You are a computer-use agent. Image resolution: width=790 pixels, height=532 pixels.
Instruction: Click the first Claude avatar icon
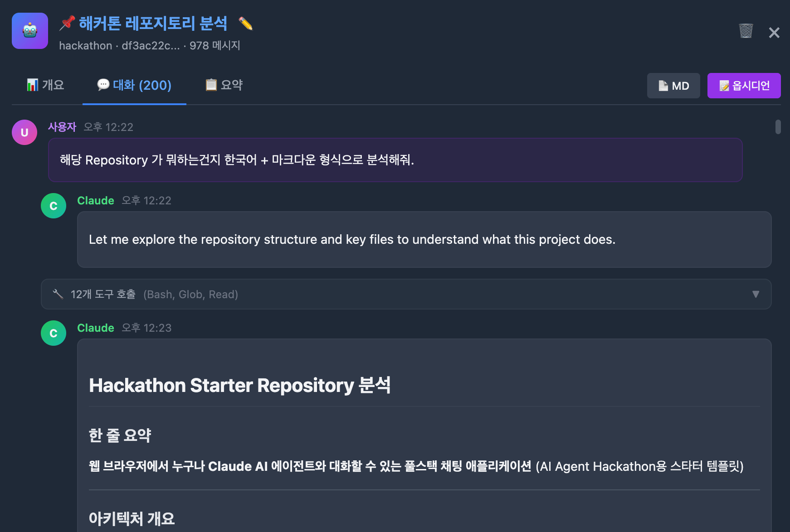click(54, 206)
